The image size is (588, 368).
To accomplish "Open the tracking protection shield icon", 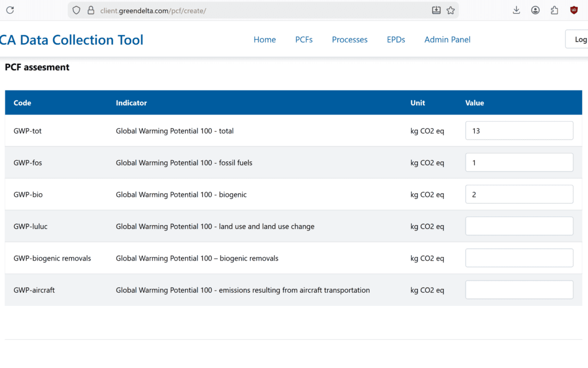I will [76, 10].
